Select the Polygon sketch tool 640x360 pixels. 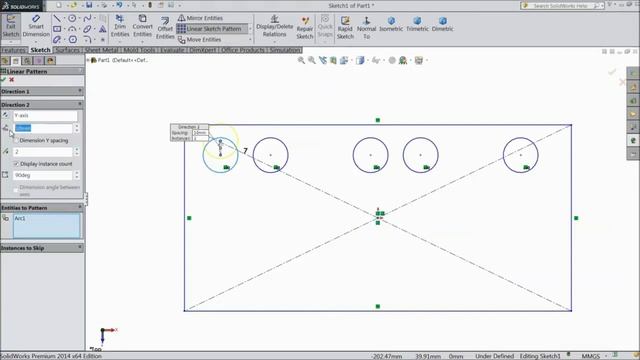[x=73, y=40]
